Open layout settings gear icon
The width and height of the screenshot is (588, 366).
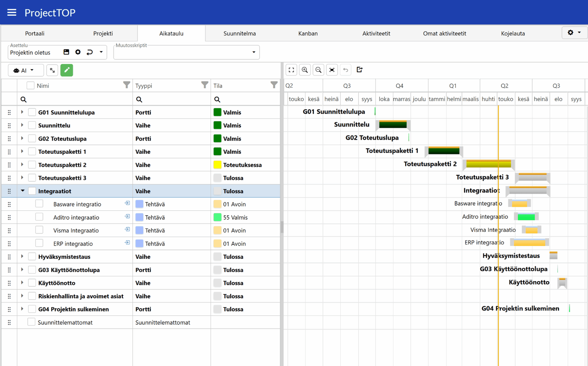click(78, 52)
